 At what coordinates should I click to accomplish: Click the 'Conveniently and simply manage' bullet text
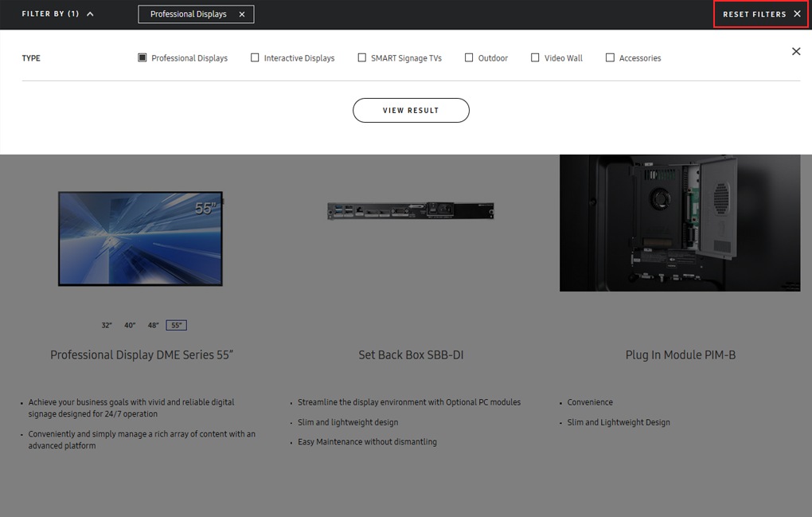(142, 439)
